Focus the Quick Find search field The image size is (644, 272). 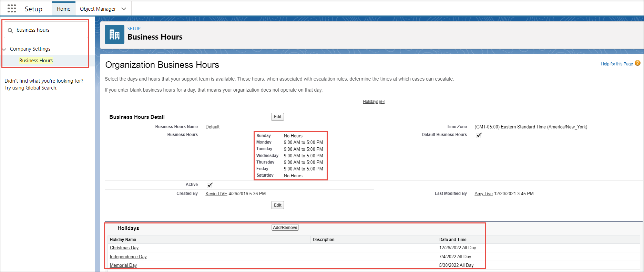(46, 30)
